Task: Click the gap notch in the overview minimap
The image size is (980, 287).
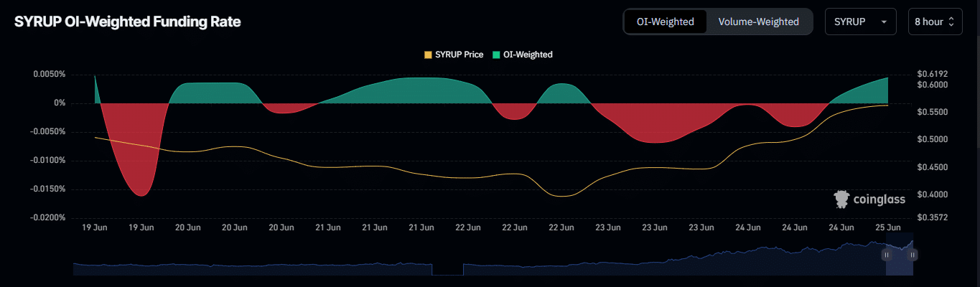Action: [x=448, y=269]
